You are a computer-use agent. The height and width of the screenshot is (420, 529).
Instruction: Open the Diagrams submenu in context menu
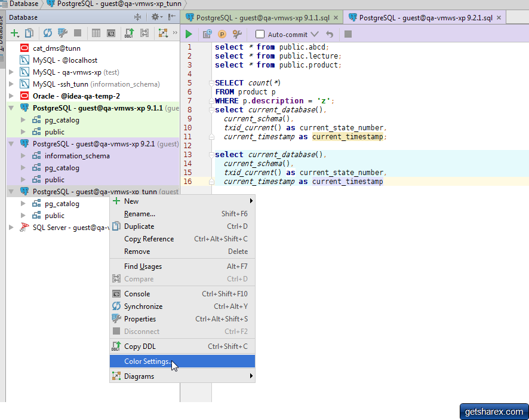click(x=182, y=376)
